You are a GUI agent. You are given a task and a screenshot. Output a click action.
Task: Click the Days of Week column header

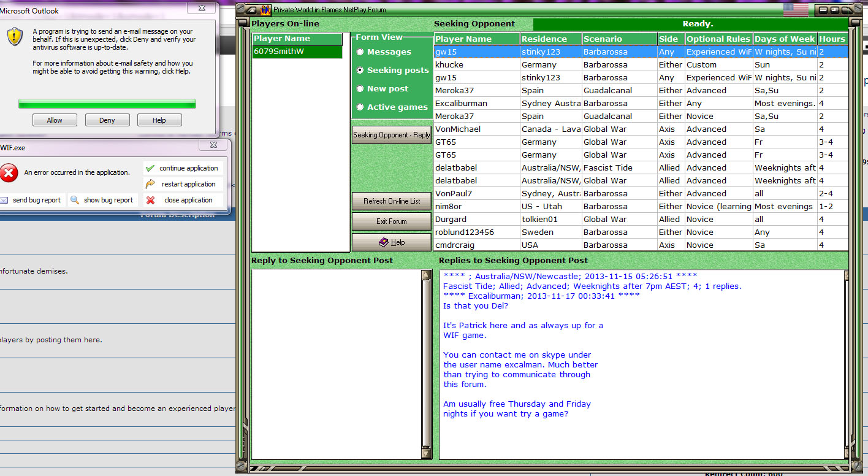click(785, 39)
